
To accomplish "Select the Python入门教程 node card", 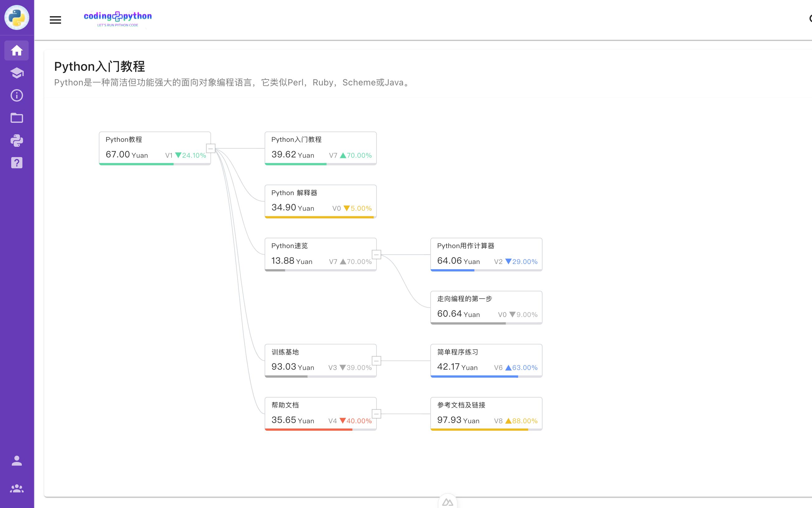I will pos(321,148).
